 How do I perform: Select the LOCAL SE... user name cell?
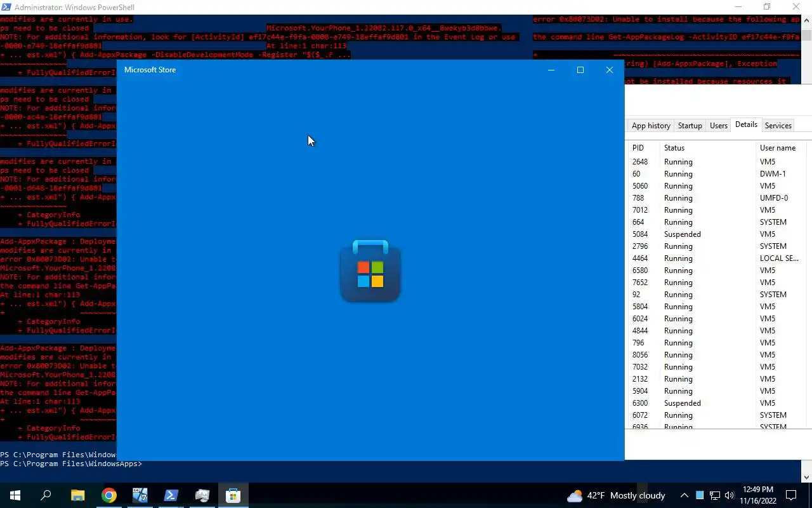[779, 258]
